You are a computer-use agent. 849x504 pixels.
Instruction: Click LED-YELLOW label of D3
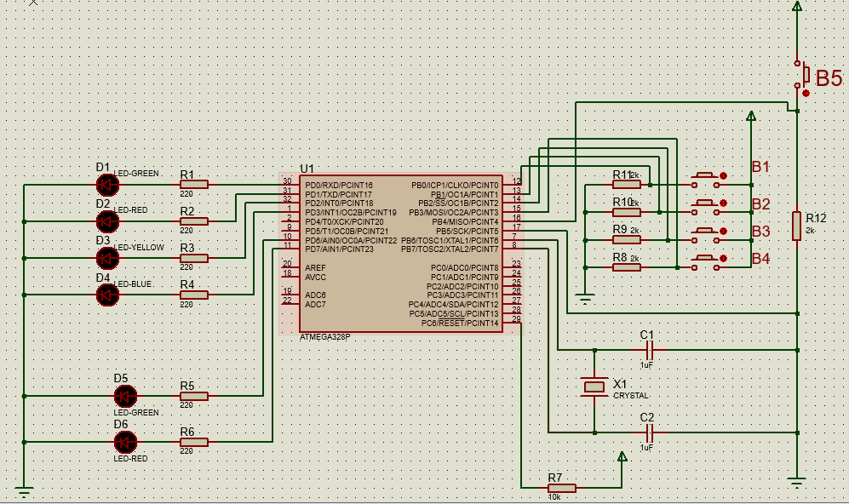(x=139, y=248)
